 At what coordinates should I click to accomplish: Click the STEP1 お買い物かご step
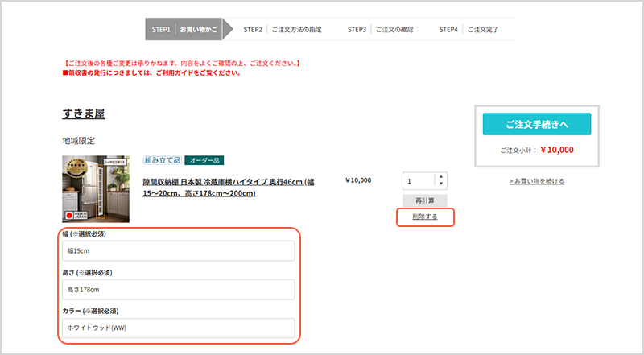[184, 30]
